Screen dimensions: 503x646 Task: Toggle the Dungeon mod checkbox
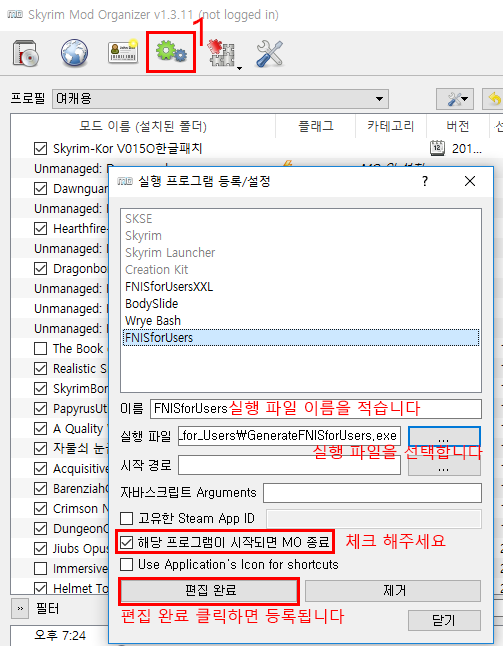40,528
